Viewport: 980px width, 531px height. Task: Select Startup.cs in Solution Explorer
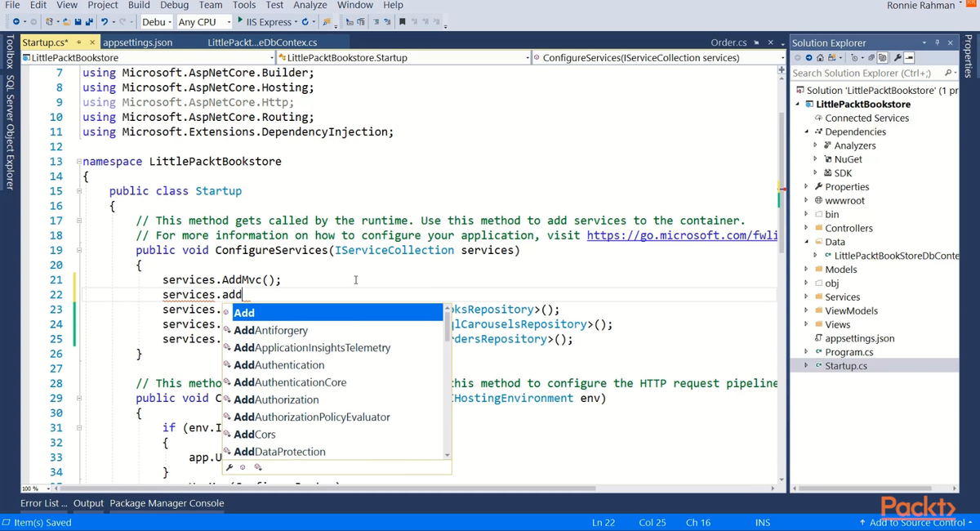tap(846, 366)
